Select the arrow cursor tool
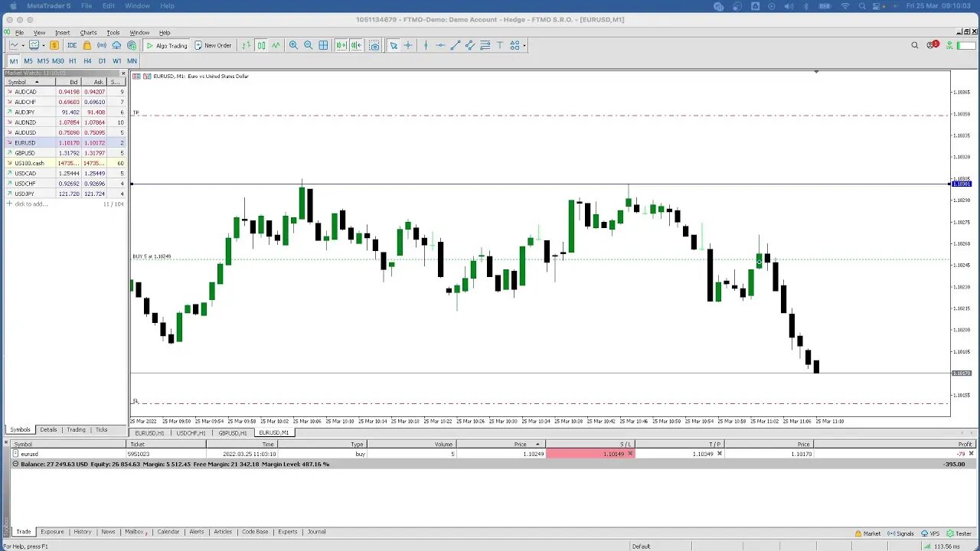The image size is (980, 551). coord(394,45)
